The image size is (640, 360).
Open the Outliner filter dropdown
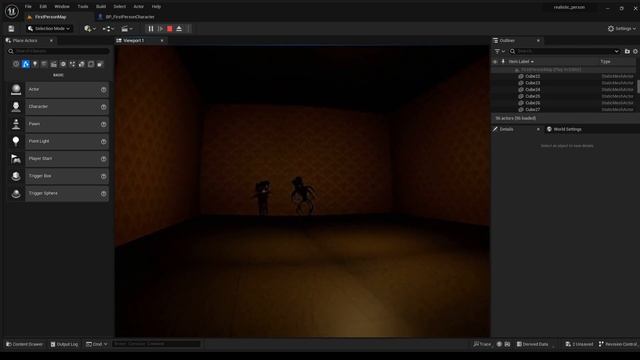point(500,51)
